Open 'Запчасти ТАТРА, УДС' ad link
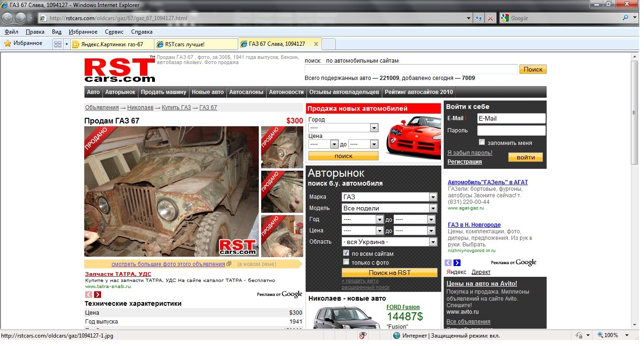This screenshot has height=346, width=644. [118, 274]
